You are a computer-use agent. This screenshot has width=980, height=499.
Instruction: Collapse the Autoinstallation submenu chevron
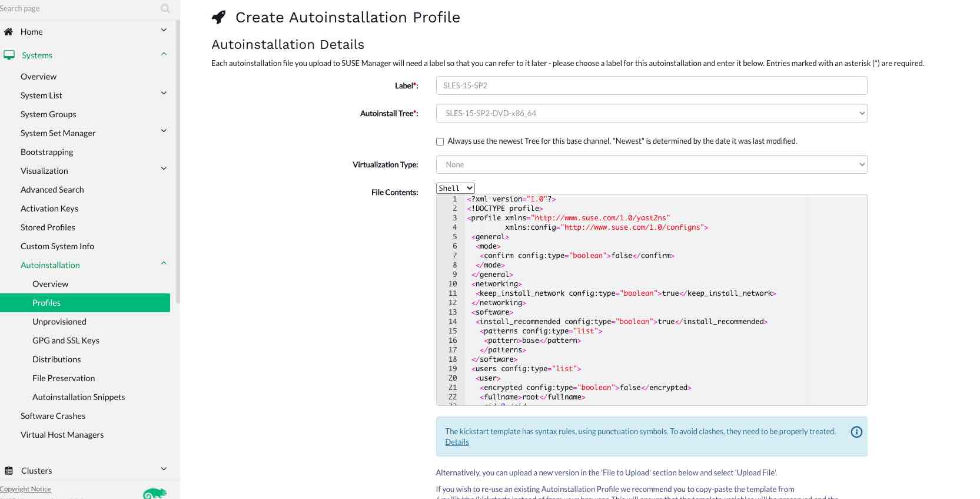point(164,263)
